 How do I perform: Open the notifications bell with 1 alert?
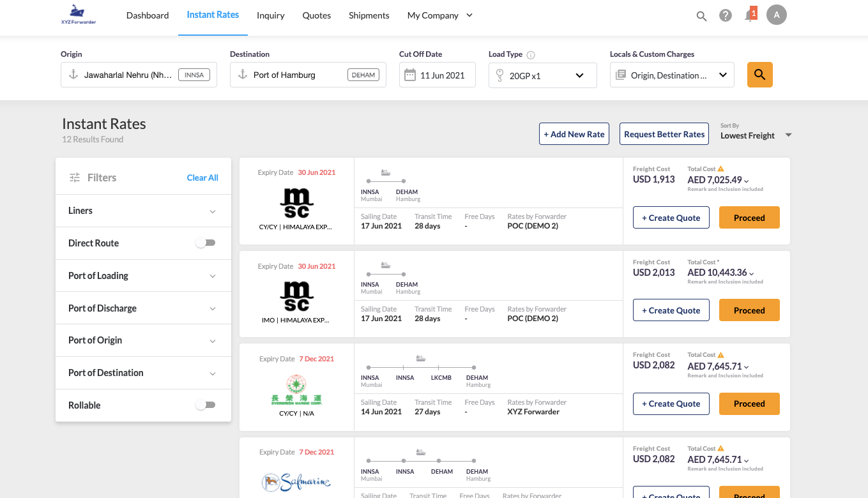pos(749,15)
